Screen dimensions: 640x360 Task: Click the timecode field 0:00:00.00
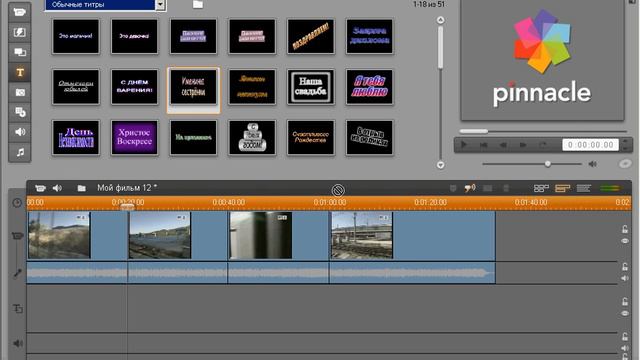(x=590, y=145)
